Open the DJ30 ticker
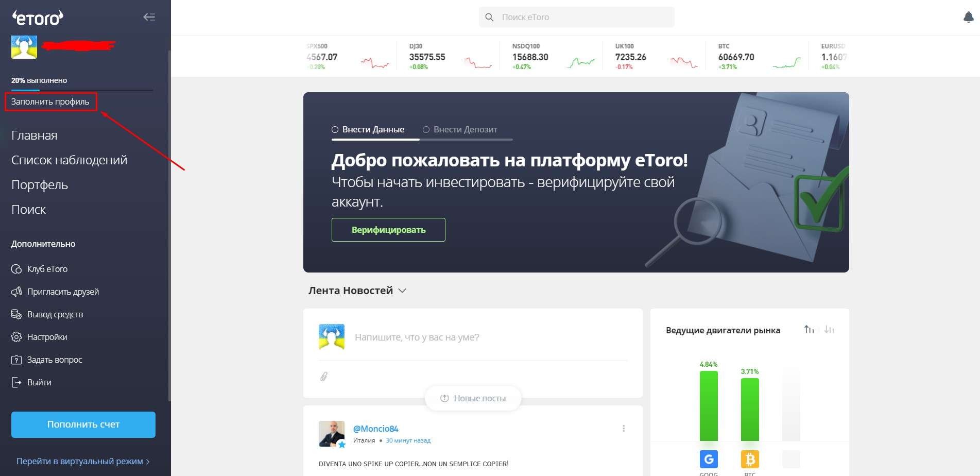The width and height of the screenshot is (980, 476). 451,57
